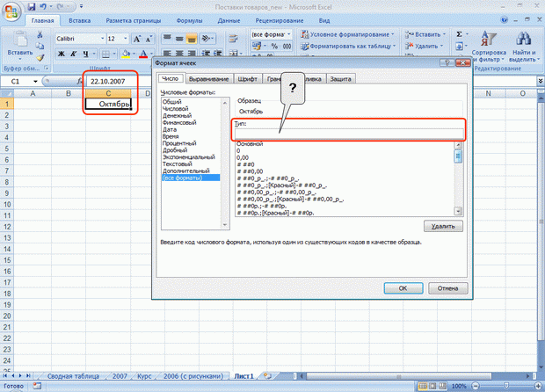
Task: Click the format types list scrollbar down arrow
Action: (459, 211)
